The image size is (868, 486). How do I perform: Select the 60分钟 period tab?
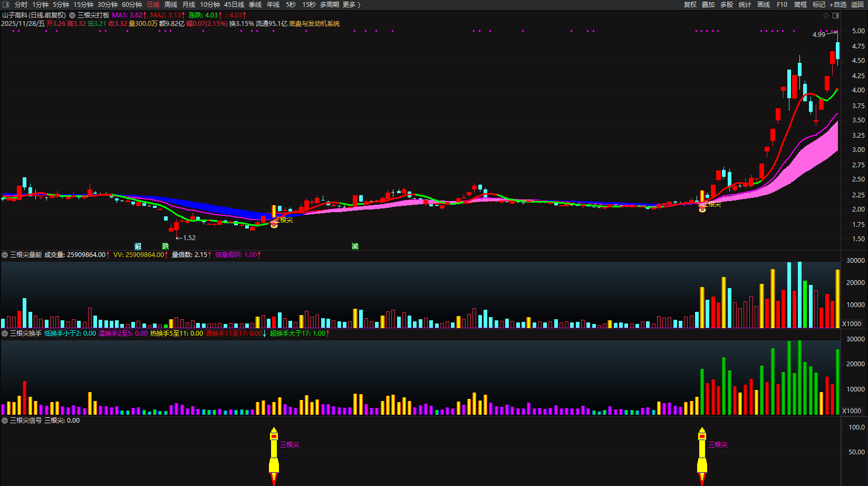coord(132,5)
